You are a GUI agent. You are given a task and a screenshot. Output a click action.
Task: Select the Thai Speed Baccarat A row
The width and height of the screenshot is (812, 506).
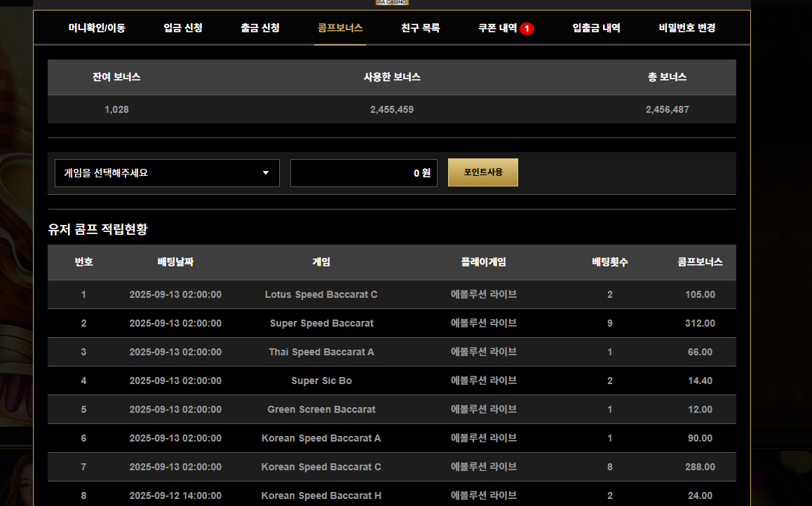(391, 352)
